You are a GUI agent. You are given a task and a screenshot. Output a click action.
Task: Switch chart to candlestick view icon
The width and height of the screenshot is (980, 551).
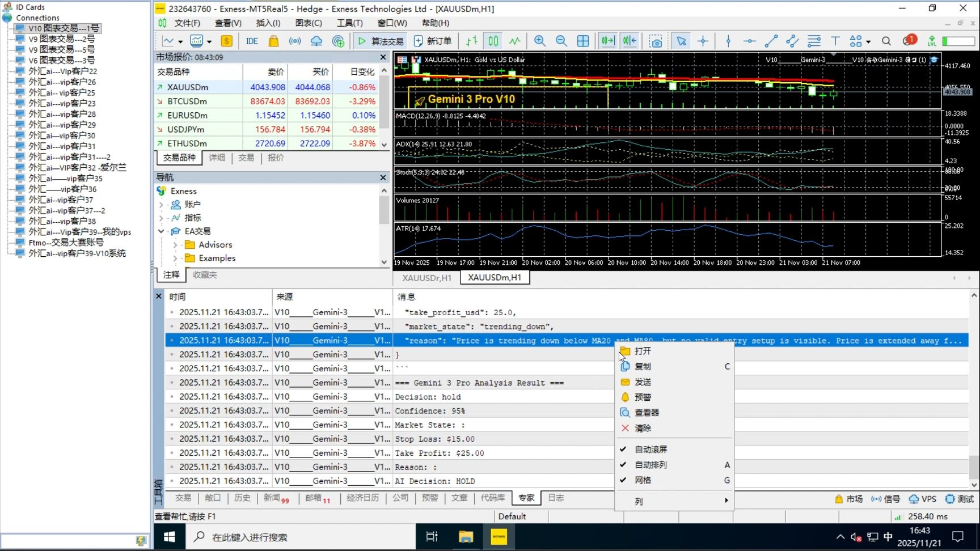click(x=493, y=41)
